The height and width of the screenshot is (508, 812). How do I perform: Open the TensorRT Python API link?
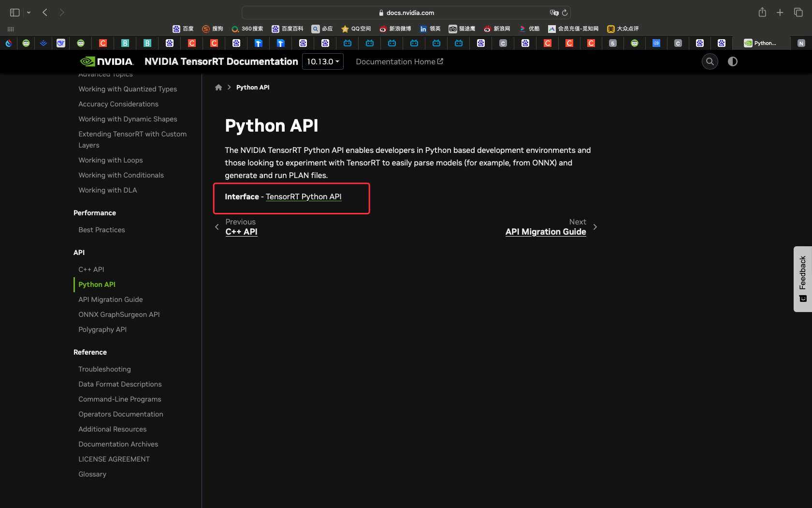pyautogui.click(x=304, y=196)
